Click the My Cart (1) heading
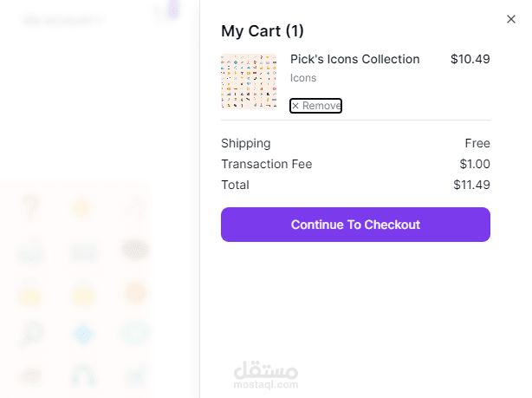This screenshot has height=398, width=532. 263,31
